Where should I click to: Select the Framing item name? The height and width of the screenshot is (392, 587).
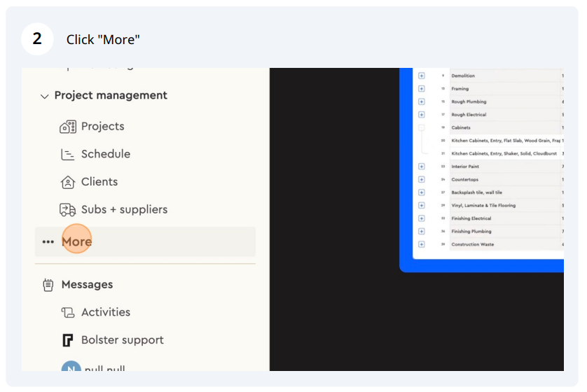460,89
